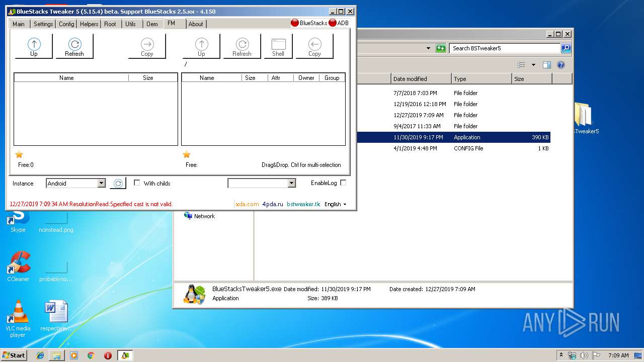Click the left pane favorites star
Screen dimensions: 644x362
point(19,154)
